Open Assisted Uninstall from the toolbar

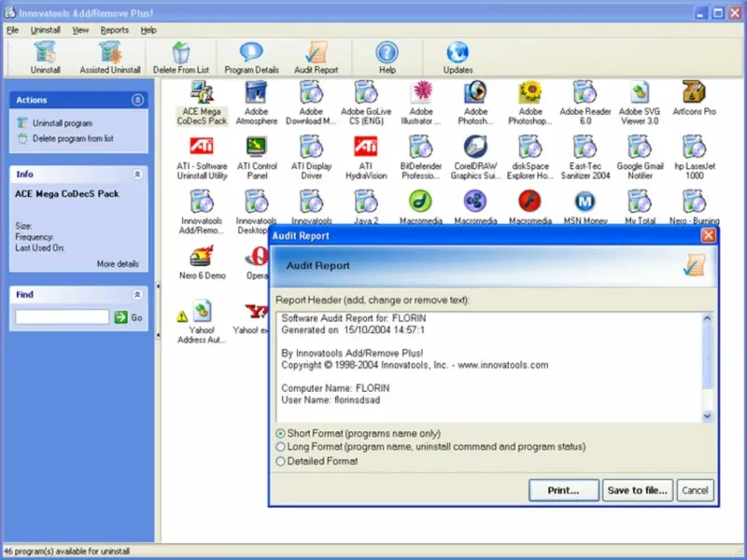(110, 58)
